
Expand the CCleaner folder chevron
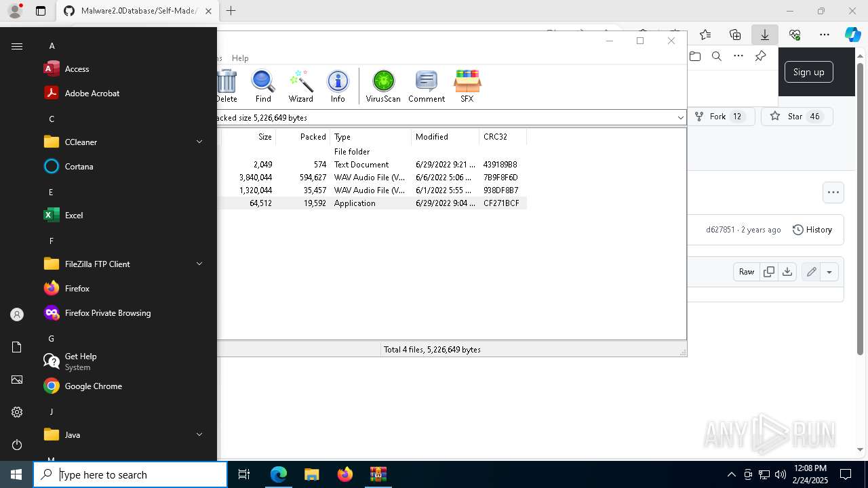tap(199, 142)
